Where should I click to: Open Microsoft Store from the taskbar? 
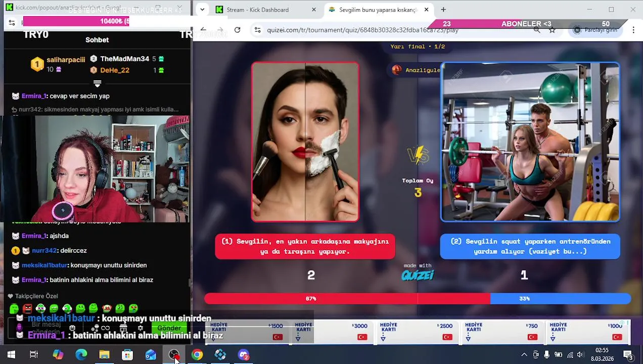point(127,355)
